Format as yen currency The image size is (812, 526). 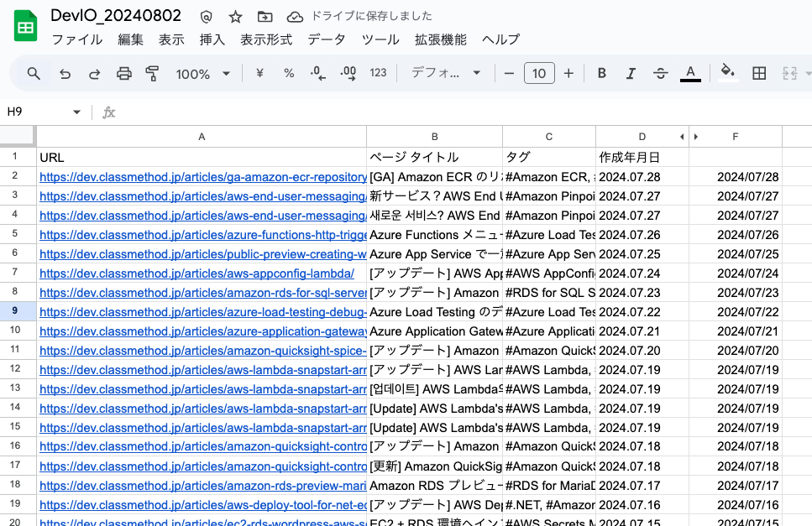tap(260, 73)
